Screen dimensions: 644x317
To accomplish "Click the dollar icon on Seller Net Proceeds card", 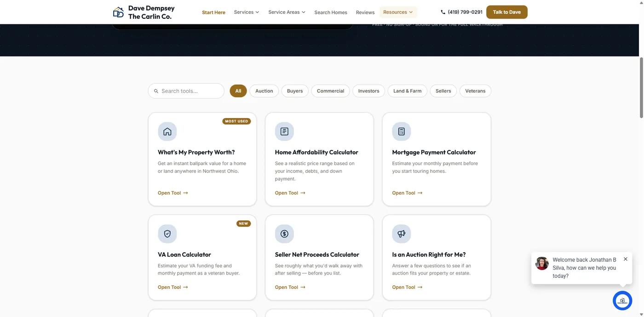I will click(x=284, y=234).
